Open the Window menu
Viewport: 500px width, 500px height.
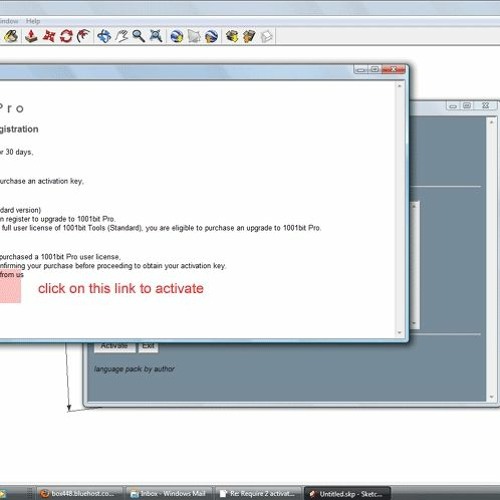9,21
